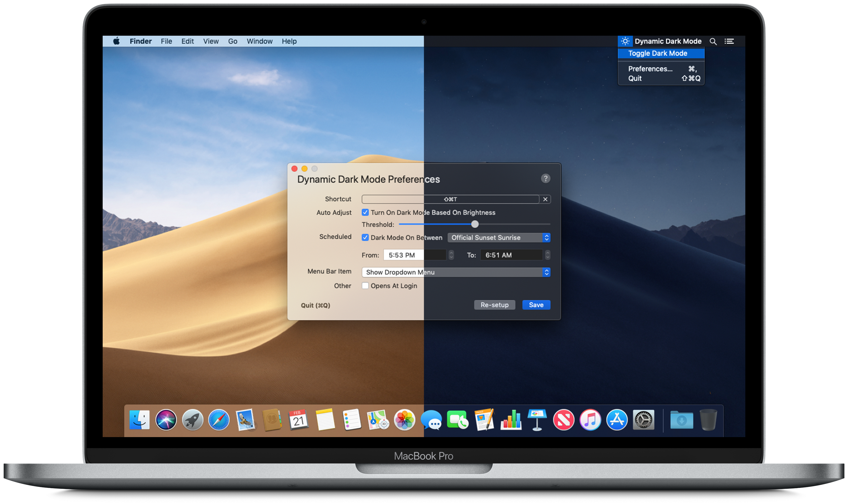
Task: Select Toggle Dark Mode menu entry
Action: tap(657, 53)
